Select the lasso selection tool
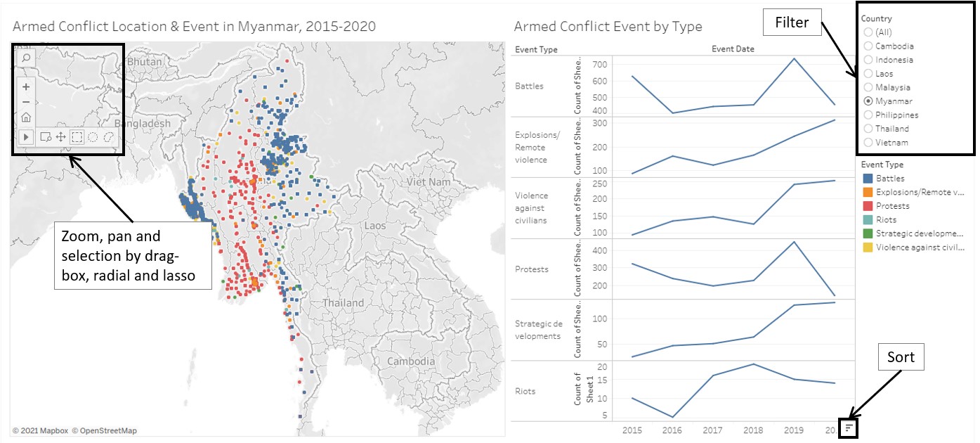980x443 pixels. (108, 136)
